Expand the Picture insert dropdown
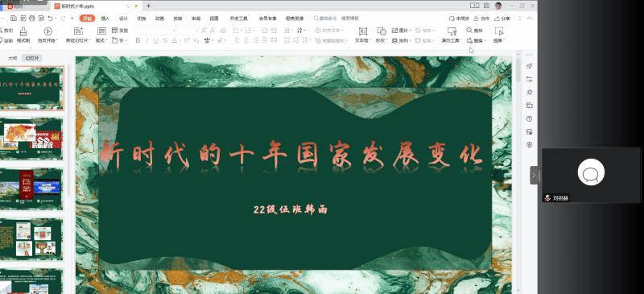644x294 pixels. click(402, 31)
